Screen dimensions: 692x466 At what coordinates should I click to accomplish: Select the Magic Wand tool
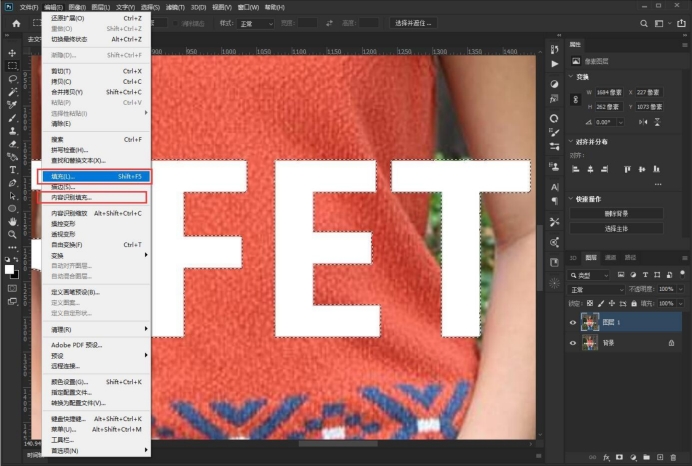(x=12, y=92)
